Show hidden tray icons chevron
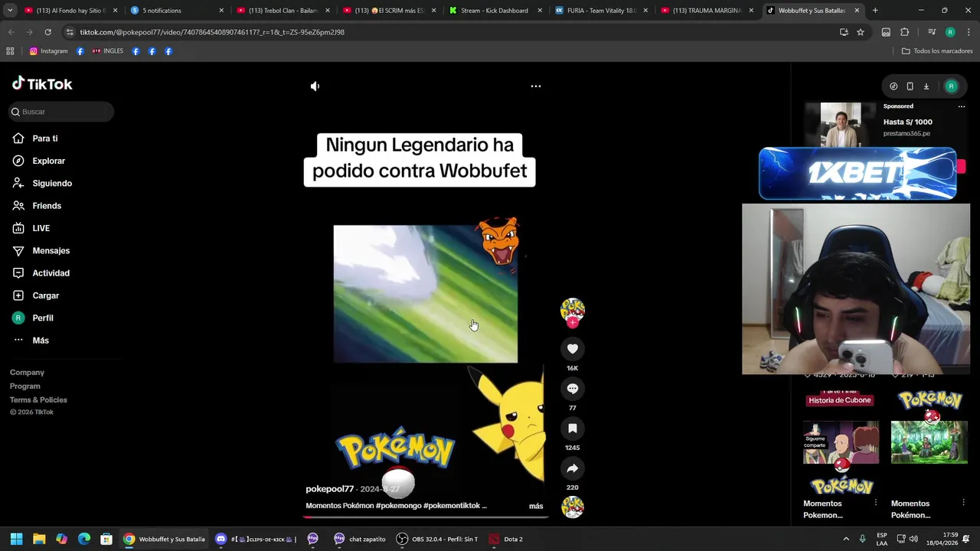Image resolution: width=980 pixels, height=551 pixels. pos(846,540)
